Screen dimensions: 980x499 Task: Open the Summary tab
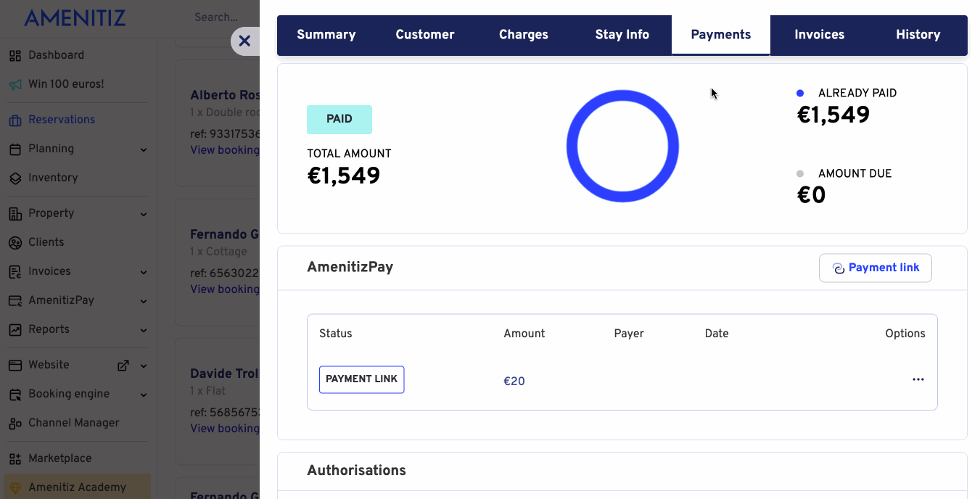pos(326,35)
